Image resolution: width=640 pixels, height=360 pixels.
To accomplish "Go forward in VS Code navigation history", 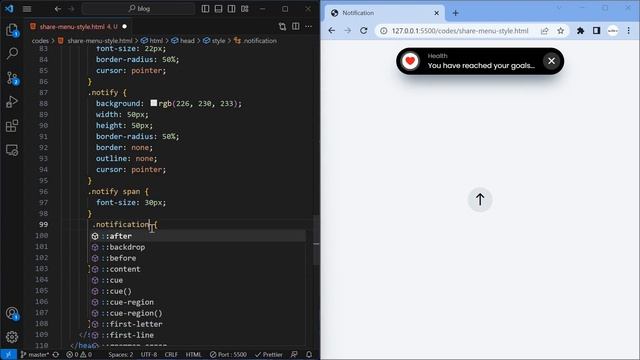I will tap(71, 9).
